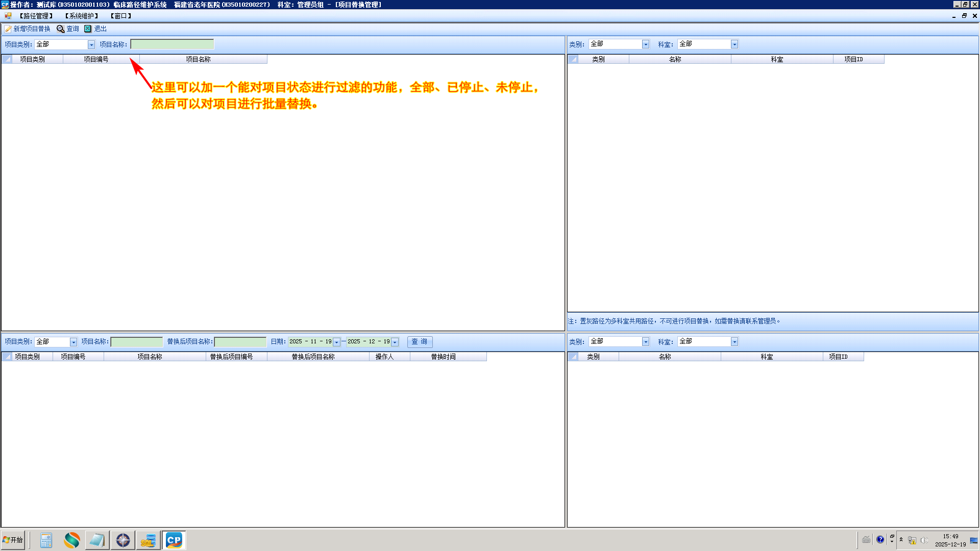Click the 开始 start button
The width and height of the screenshot is (980, 551).
coord(13,540)
